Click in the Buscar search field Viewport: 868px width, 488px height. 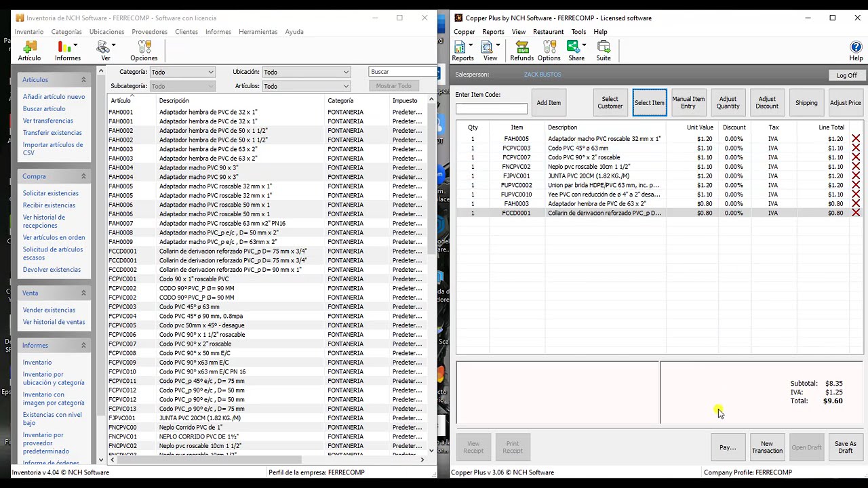coord(403,72)
